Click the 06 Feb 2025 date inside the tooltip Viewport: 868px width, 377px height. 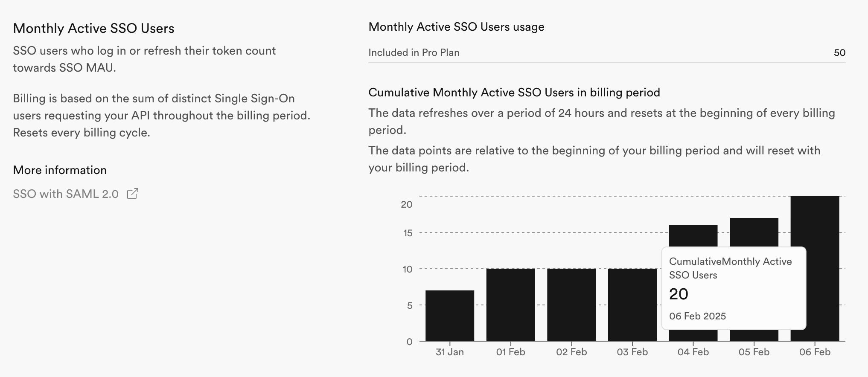click(x=697, y=316)
